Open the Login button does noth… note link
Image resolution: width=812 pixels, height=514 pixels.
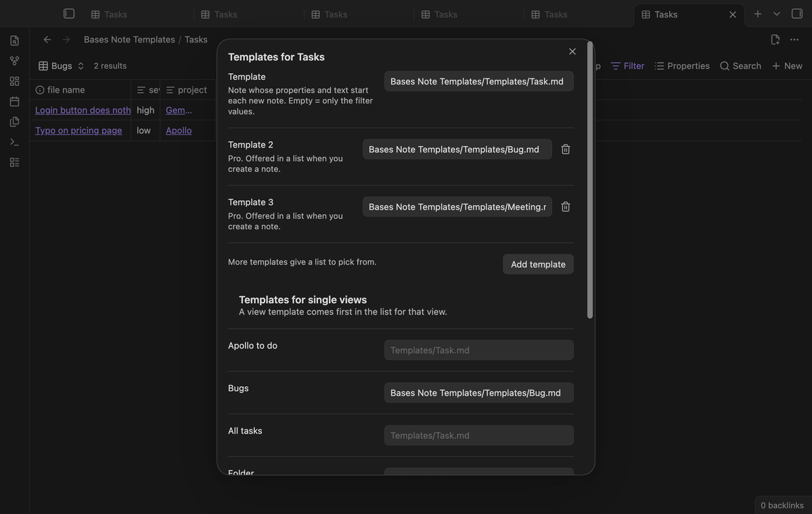pyautogui.click(x=83, y=110)
